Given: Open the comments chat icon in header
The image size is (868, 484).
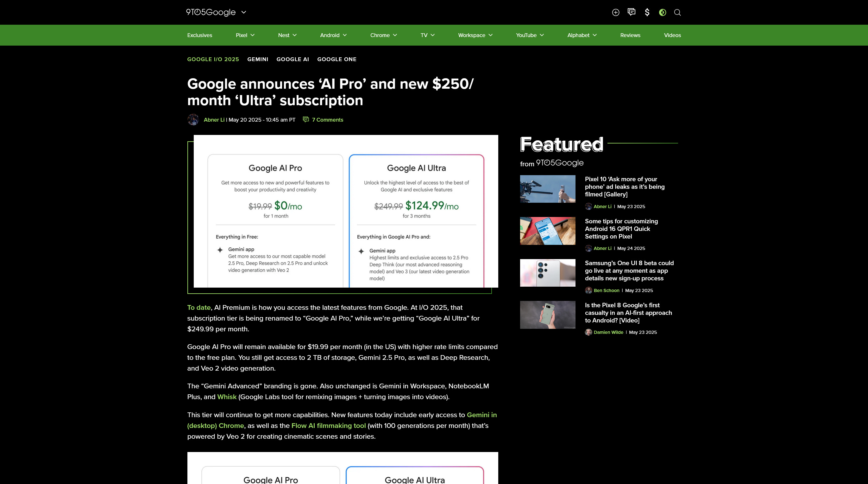Looking at the screenshot, I should pyautogui.click(x=632, y=12).
